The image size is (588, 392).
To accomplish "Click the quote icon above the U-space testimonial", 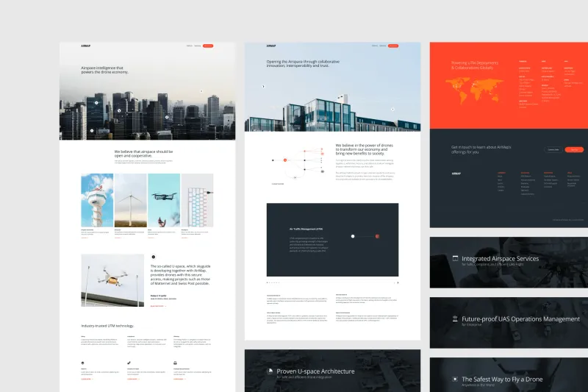I will (x=154, y=257).
